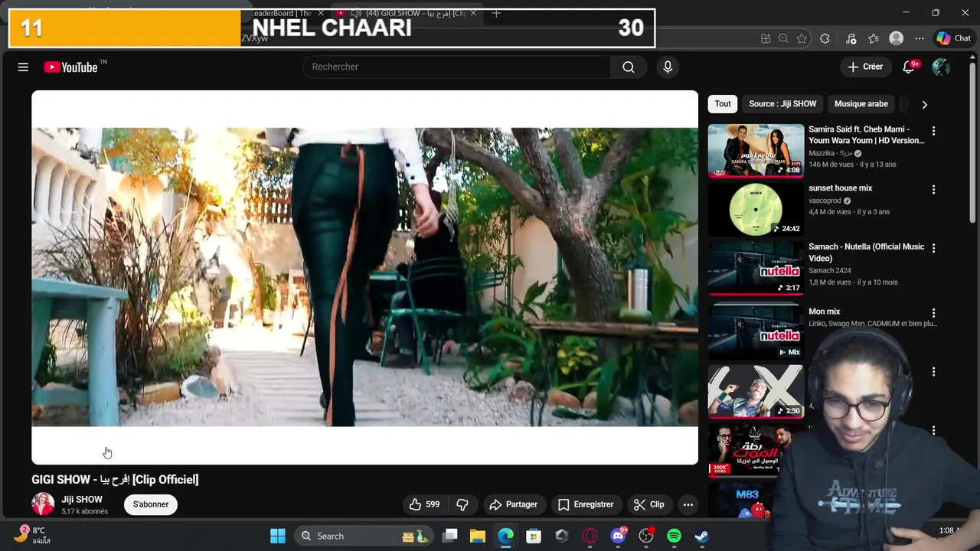The image size is (980, 551).
Task: Open Edge favorites list icon
Action: point(874,39)
